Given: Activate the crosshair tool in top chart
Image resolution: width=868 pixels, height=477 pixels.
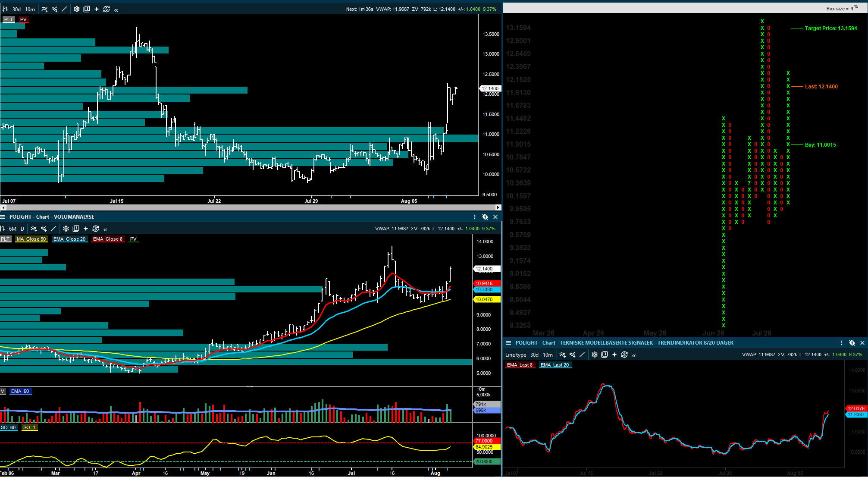Looking at the screenshot, I should pyautogui.click(x=97, y=9).
